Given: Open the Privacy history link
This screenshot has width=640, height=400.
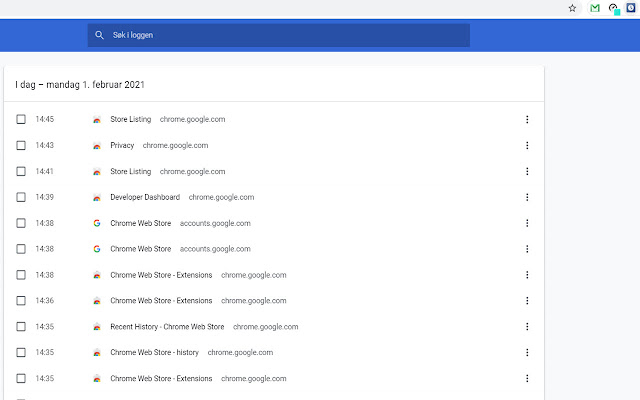Looking at the screenshot, I should click(x=122, y=145).
